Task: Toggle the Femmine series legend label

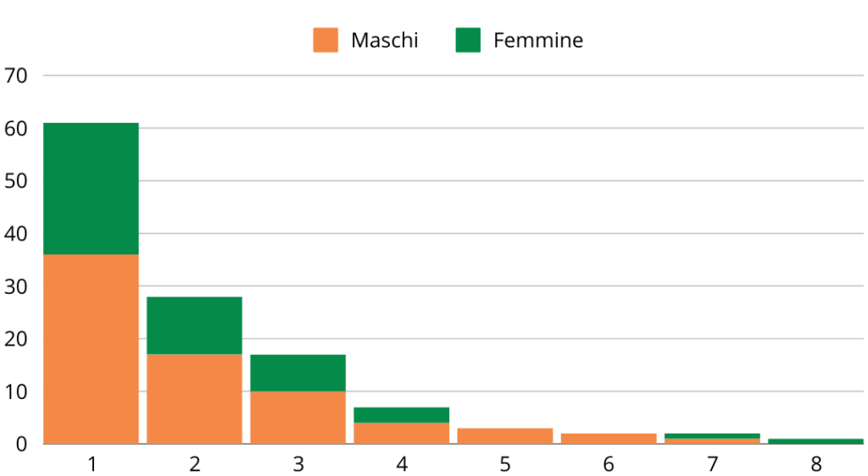Action: point(538,40)
